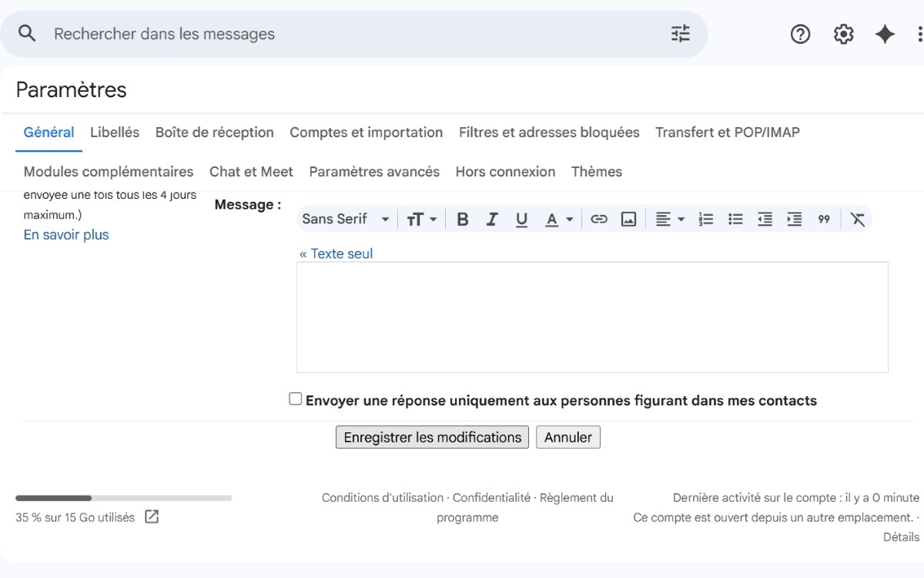This screenshot has width=924, height=578.
Task: Apply bold formatting in the message toolbar
Action: point(462,219)
